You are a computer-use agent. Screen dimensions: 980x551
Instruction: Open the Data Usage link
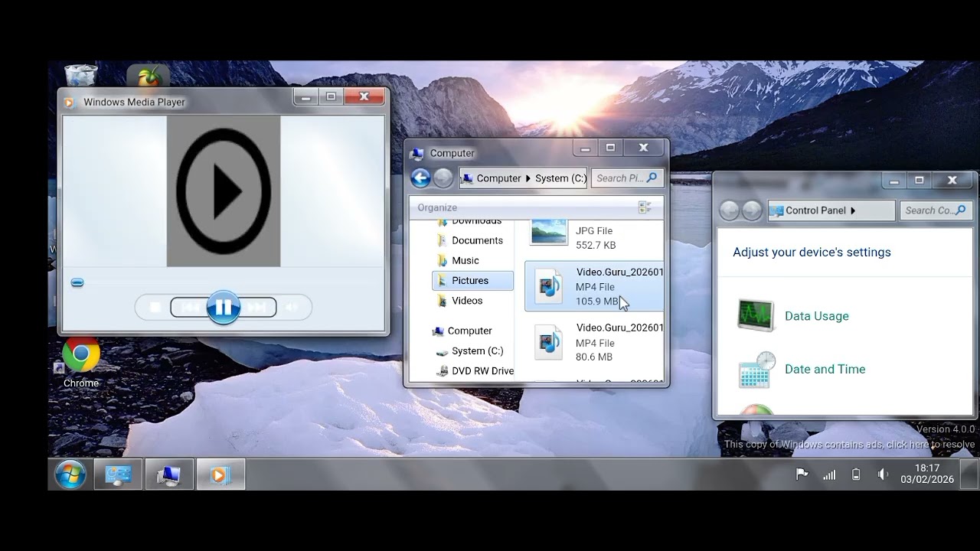[x=817, y=316]
